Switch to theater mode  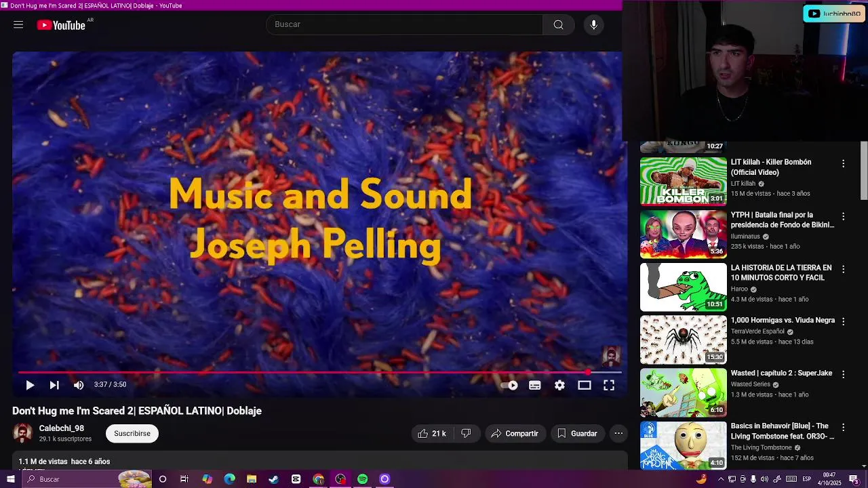coord(585,385)
